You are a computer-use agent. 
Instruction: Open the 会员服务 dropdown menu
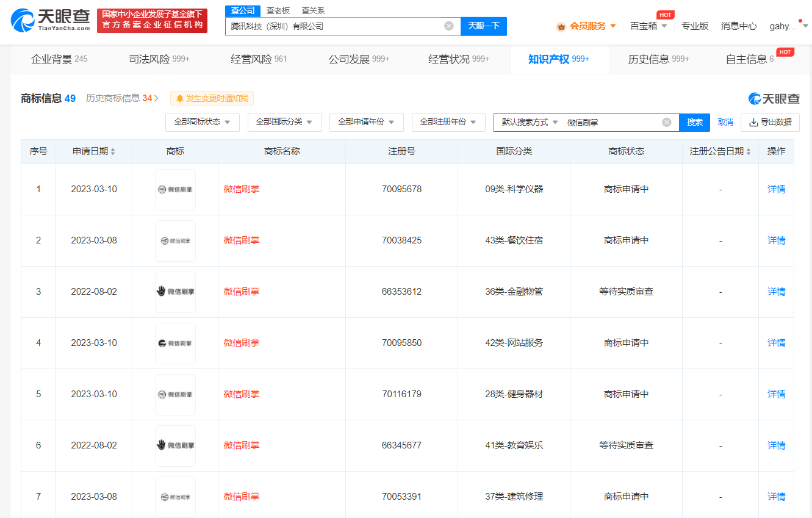[x=613, y=26]
